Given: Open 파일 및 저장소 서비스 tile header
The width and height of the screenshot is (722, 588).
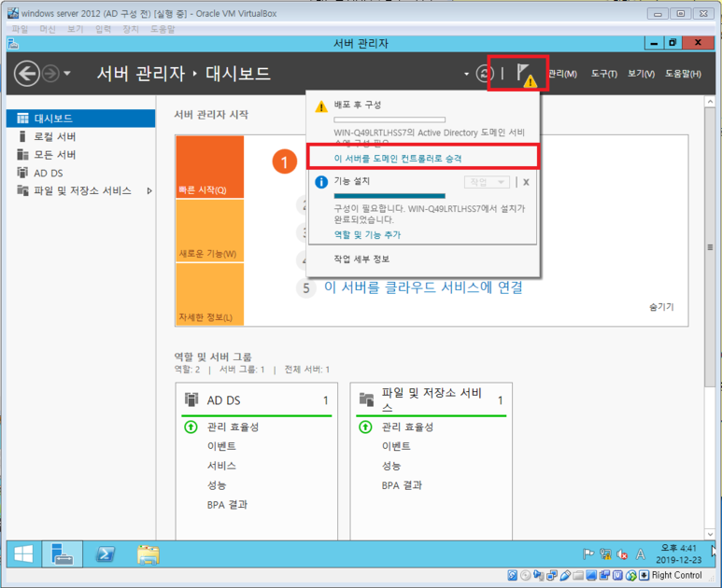Looking at the screenshot, I should (431, 399).
